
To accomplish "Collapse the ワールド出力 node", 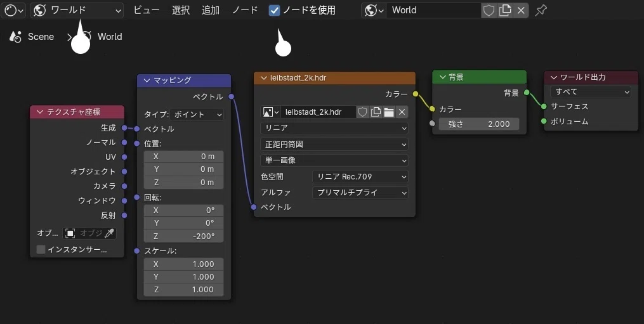I will point(554,77).
